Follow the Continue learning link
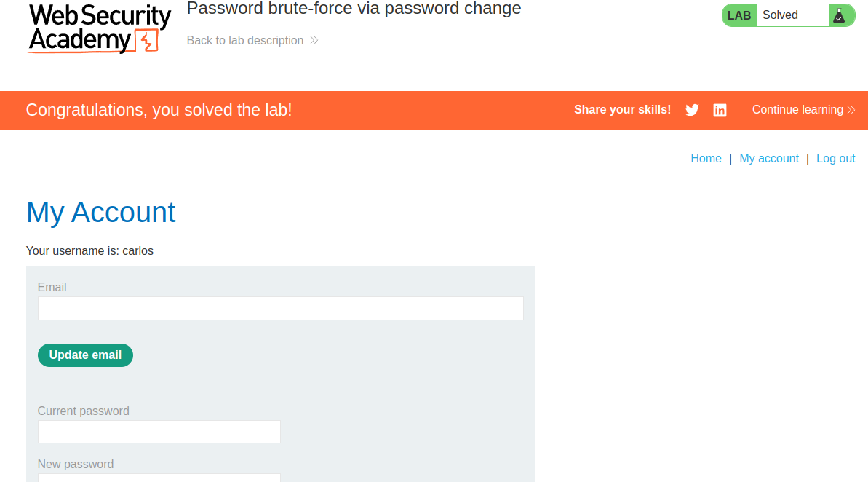This screenshot has width=868, height=482. click(797, 110)
